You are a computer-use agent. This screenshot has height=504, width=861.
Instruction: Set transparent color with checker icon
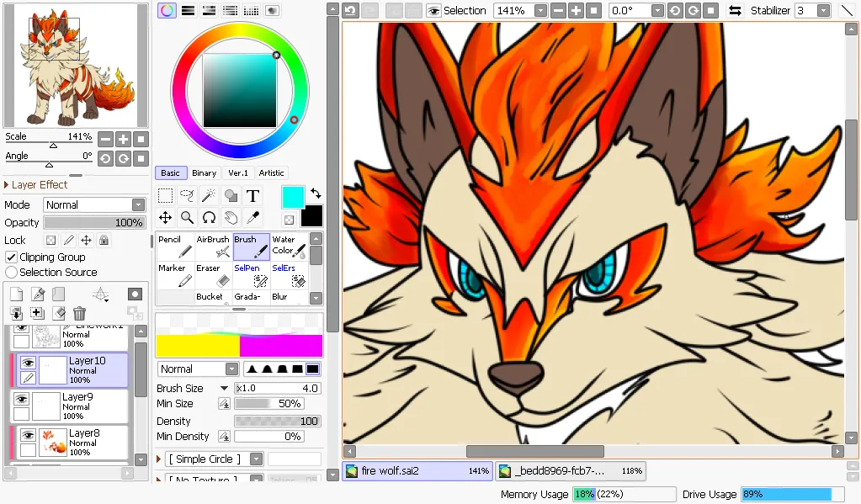coord(289,220)
